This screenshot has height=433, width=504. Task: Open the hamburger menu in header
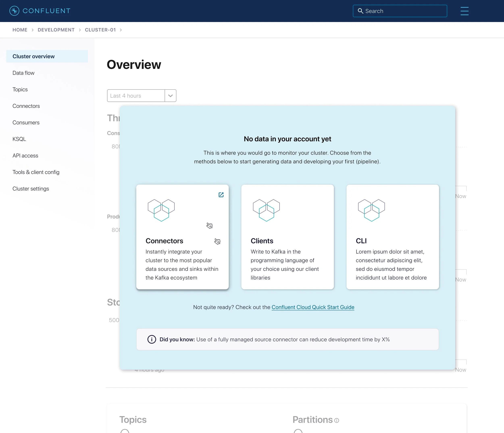click(464, 11)
